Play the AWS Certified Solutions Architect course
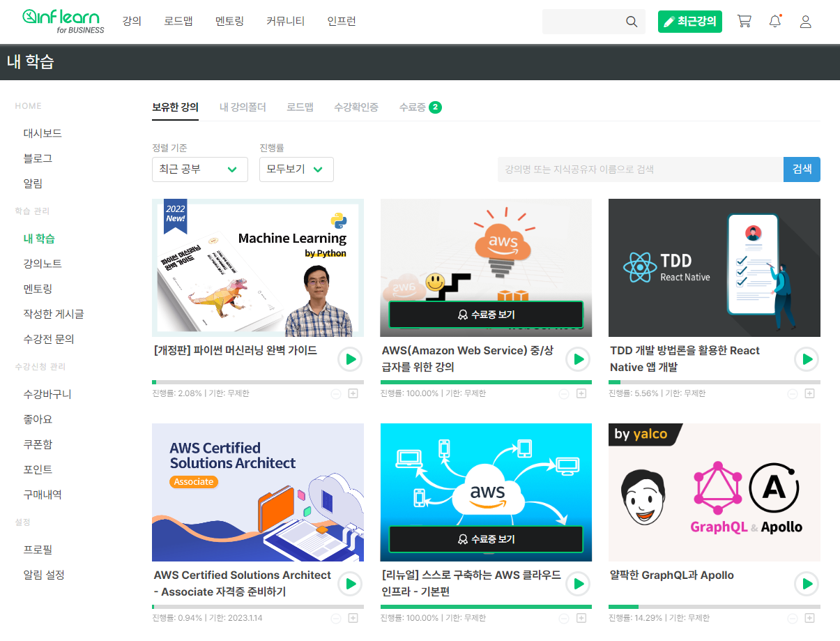840x641 pixels. pyautogui.click(x=350, y=584)
